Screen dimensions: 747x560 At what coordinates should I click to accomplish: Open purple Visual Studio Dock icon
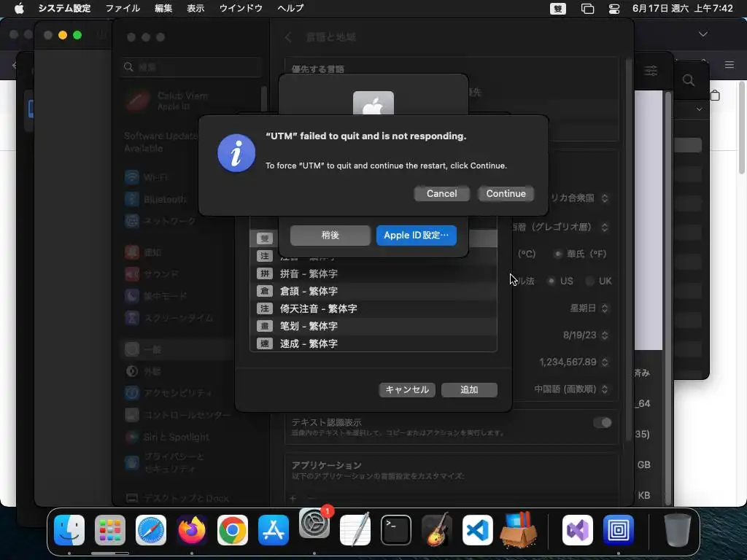pos(578,529)
